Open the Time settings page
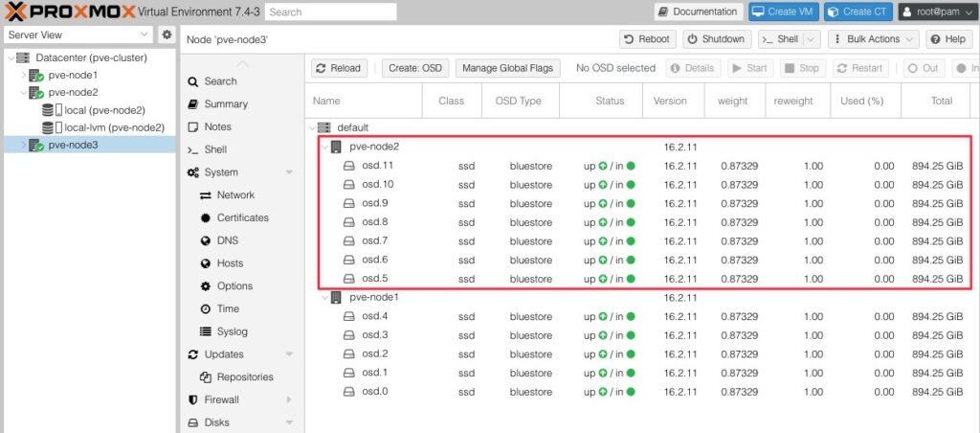Image resolution: width=980 pixels, height=433 pixels. (228, 308)
